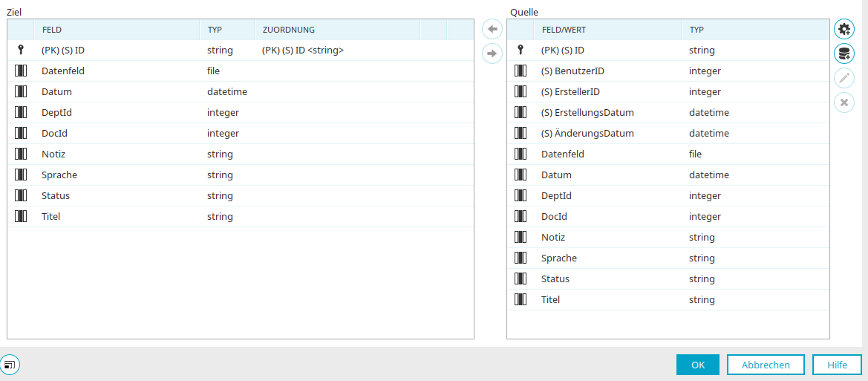Click the gear with plus icon
The width and height of the screenshot is (868, 381).
point(843,29)
